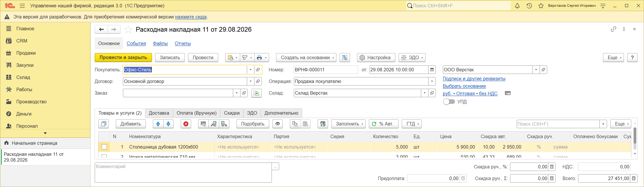Open the form for selected Покупатель Офис-Стиль

258,70
